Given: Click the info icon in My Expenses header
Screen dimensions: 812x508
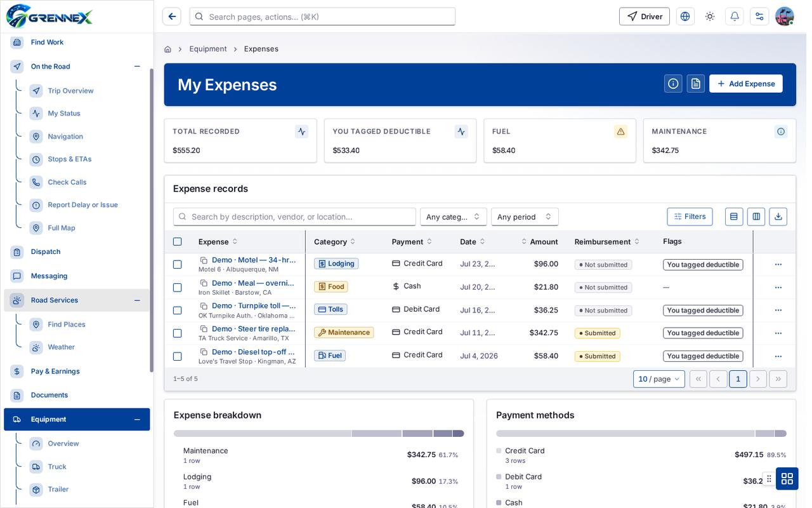Looking at the screenshot, I should click(x=673, y=84).
